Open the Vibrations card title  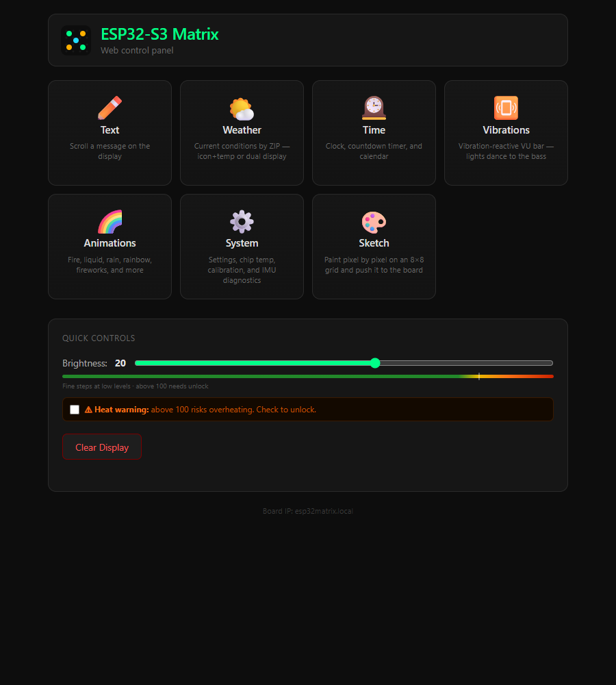(506, 130)
